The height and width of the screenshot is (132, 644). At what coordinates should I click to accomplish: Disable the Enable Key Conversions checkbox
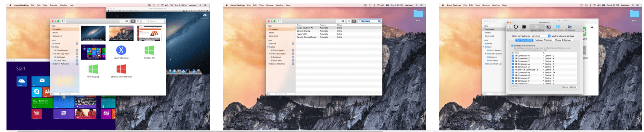[513, 46]
